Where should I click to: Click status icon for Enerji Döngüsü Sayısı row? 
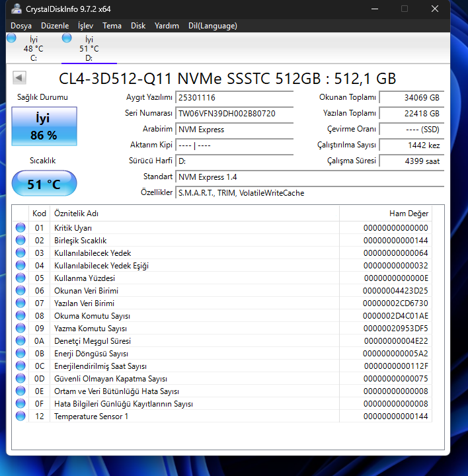[x=20, y=353]
